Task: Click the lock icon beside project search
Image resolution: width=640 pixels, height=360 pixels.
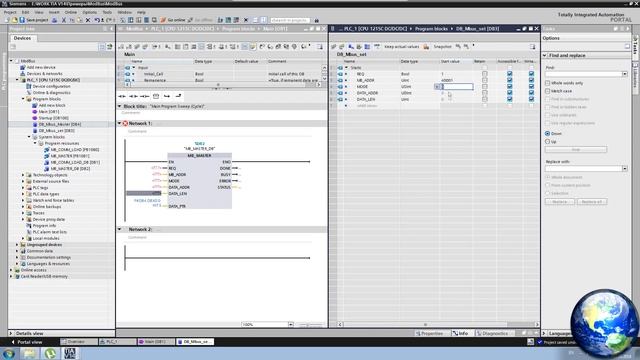Action: (x=316, y=20)
